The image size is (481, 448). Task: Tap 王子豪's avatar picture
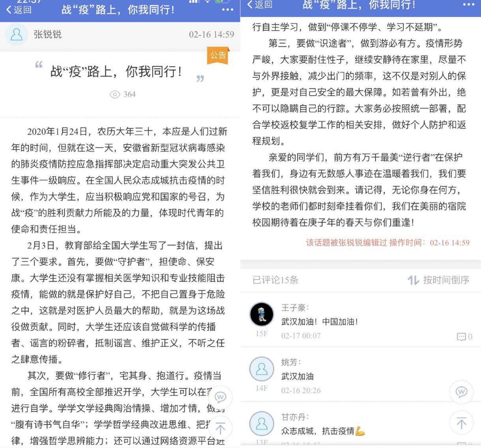tap(262, 314)
